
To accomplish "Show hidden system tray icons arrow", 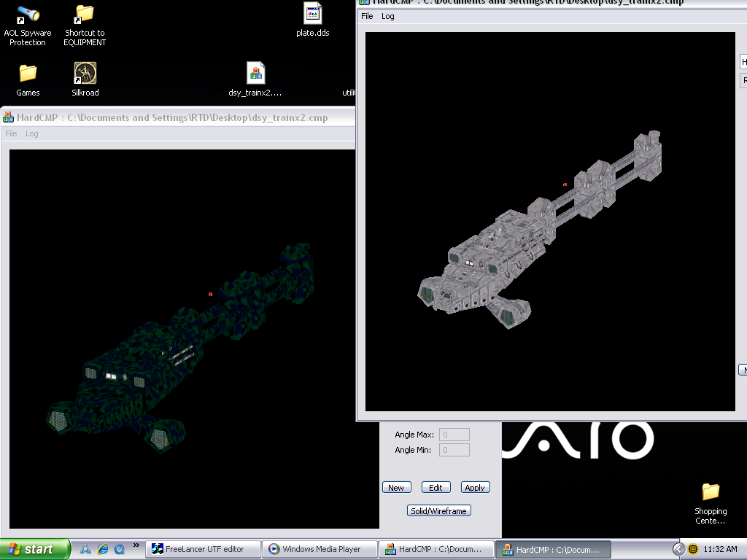I will coord(678,549).
